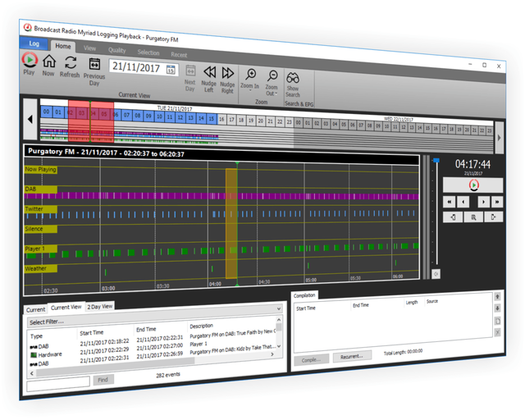Image resolution: width=525 pixels, height=420 pixels.
Task: Open the date picker calendar button
Action: [171, 70]
